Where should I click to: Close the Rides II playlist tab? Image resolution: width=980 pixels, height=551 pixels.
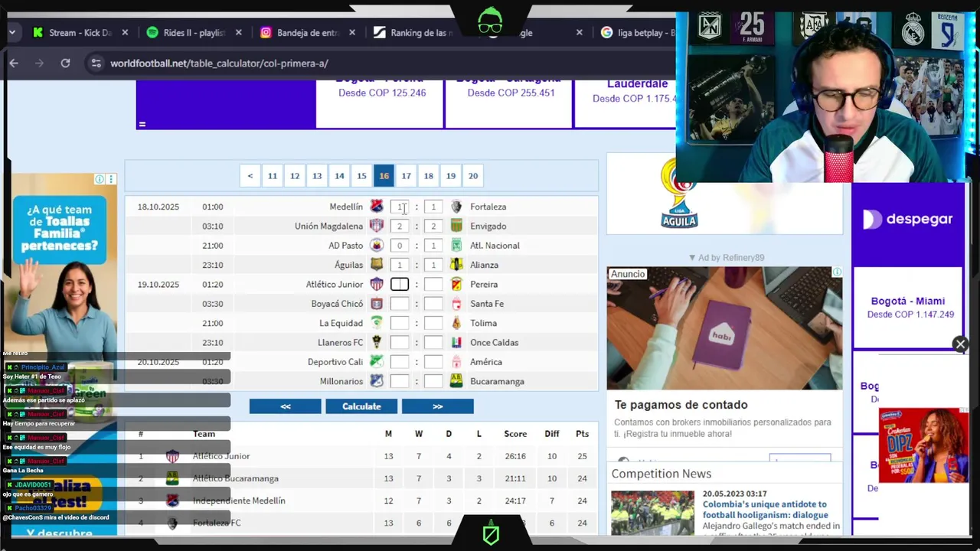point(239,33)
